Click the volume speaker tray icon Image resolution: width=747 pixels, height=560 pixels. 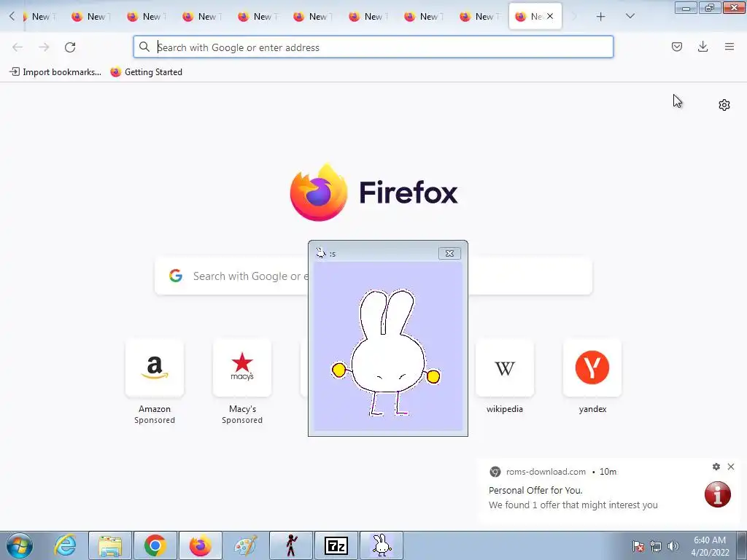[x=673, y=546]
